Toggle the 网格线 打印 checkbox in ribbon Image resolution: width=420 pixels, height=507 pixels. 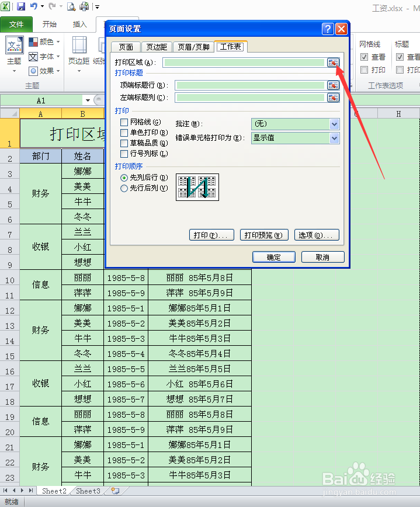point(365,70)
